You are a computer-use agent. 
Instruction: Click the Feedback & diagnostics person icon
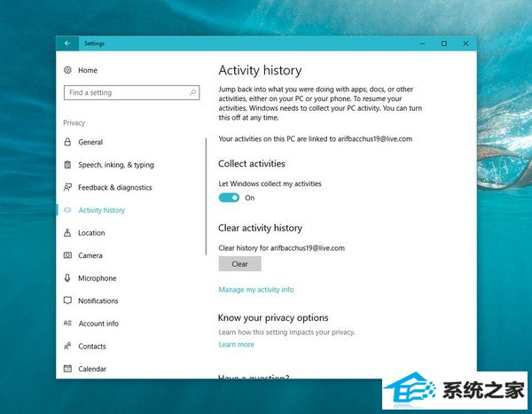67,187
